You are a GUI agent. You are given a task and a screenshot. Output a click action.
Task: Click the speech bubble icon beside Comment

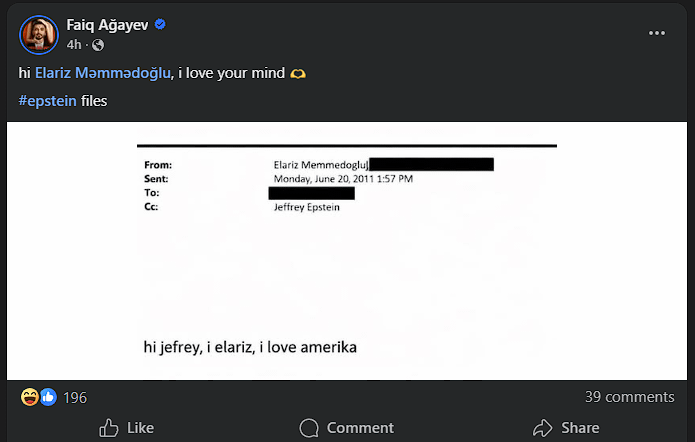309,428
